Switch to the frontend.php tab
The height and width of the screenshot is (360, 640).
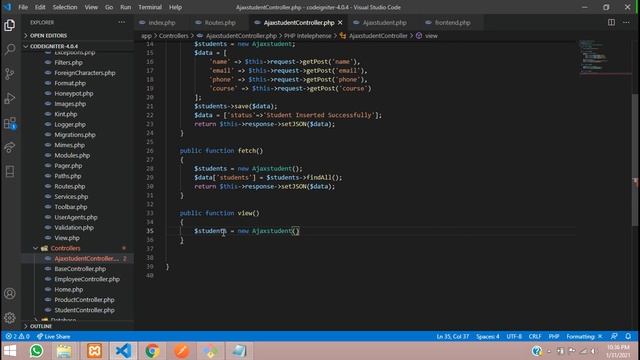tap(452, 22)
